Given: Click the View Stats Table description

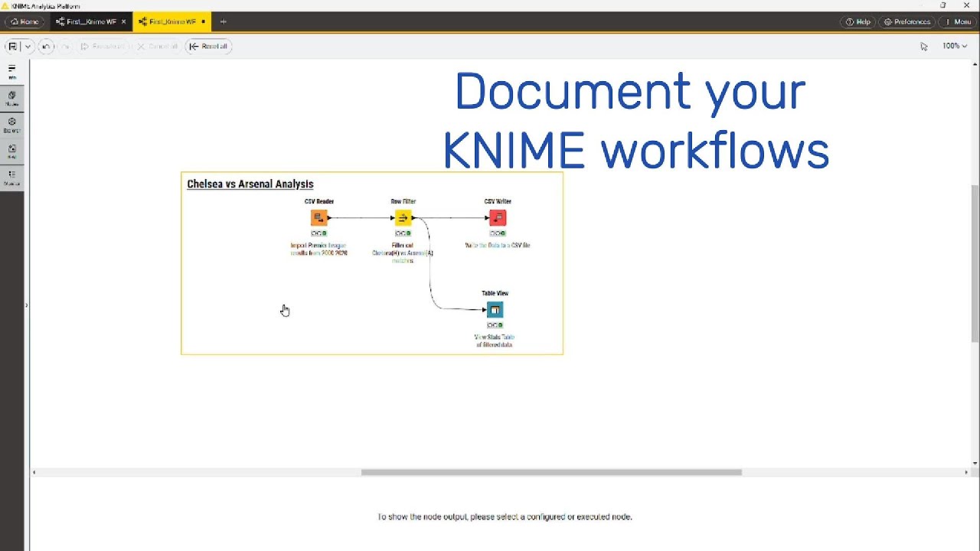Looking at the screenshot, I should (x=495, y=341).
